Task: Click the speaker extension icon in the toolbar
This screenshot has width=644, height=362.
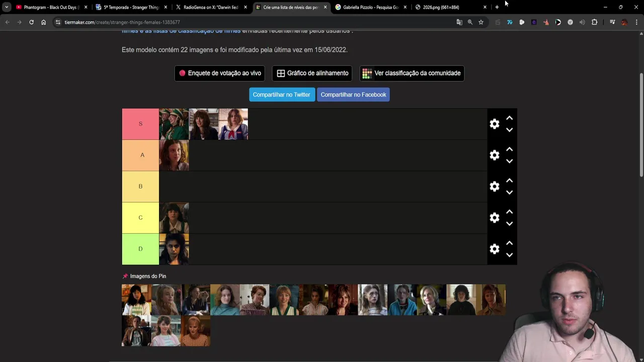Action: 582,22
